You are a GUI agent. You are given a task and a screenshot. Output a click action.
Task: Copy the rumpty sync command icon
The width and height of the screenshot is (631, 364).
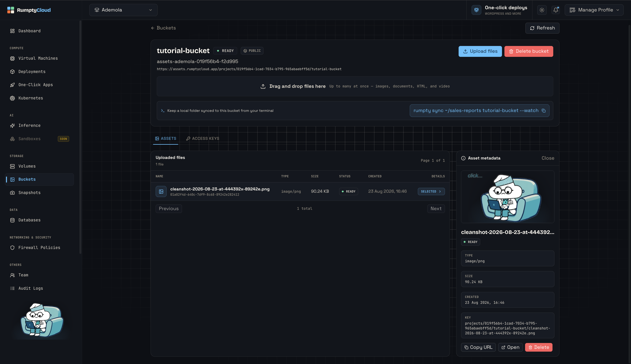[x=543, y=111]
